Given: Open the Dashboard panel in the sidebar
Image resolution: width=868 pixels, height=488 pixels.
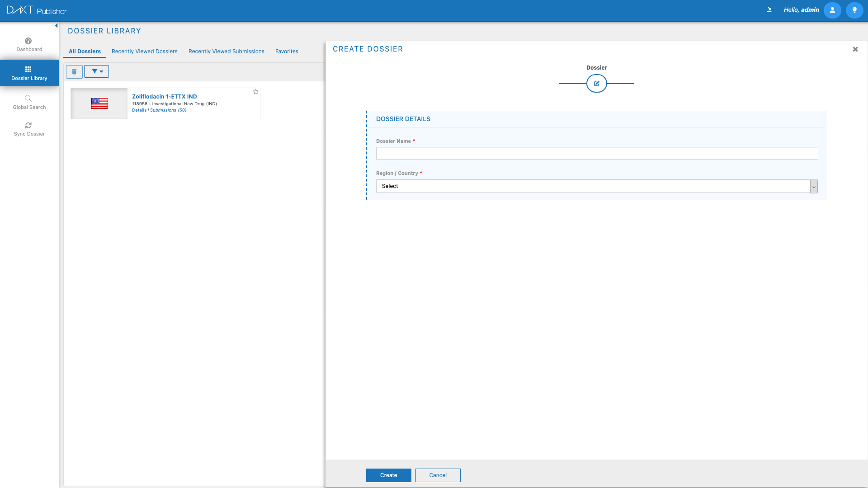Looking at the screenshot, I should [x=29, y=44].
